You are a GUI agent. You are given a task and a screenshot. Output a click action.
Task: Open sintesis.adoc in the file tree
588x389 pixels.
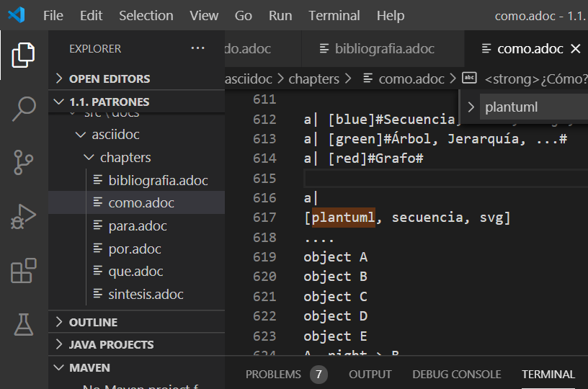[146, 294]
